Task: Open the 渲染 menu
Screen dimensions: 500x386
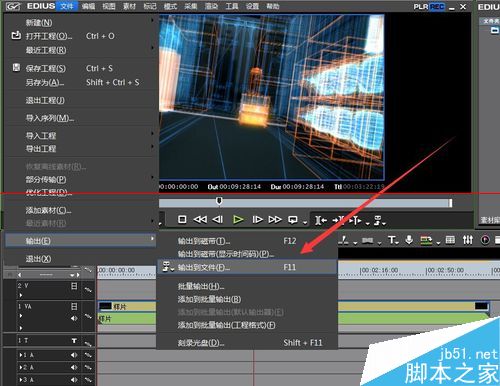Action: coord(211,6)
